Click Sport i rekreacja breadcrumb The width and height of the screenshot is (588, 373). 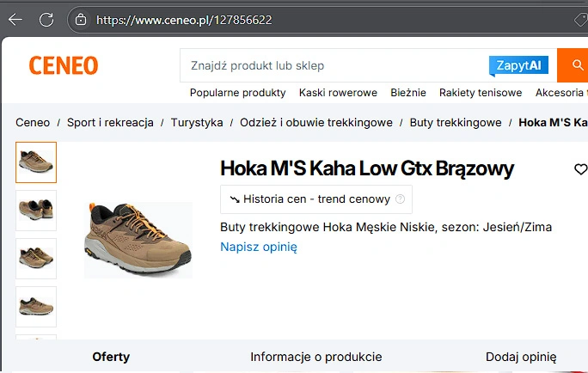(110, 123)
